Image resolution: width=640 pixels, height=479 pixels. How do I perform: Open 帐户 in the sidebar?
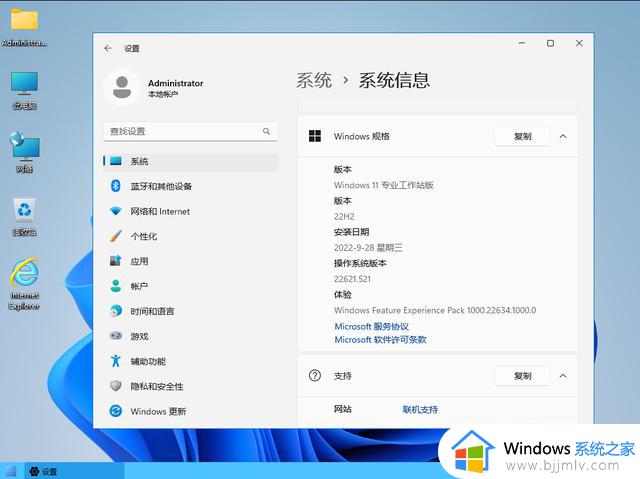191,286
